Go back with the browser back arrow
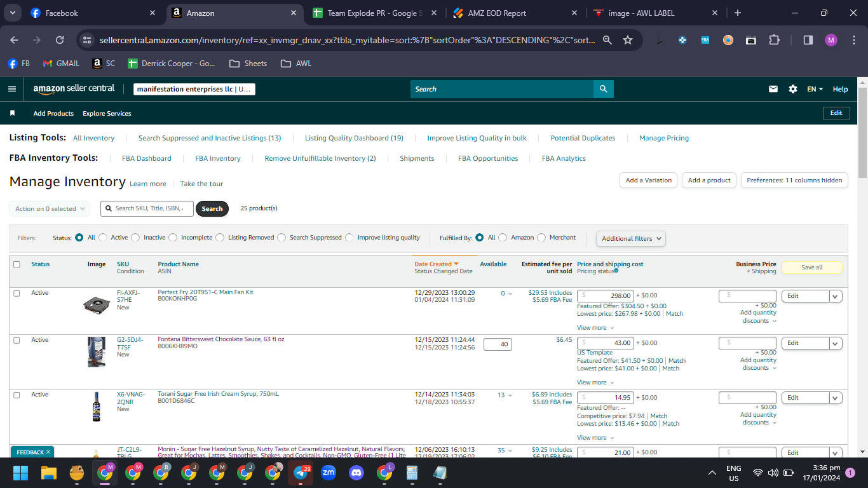Viewport: 868px width, 488px height. tap(14, 40)
